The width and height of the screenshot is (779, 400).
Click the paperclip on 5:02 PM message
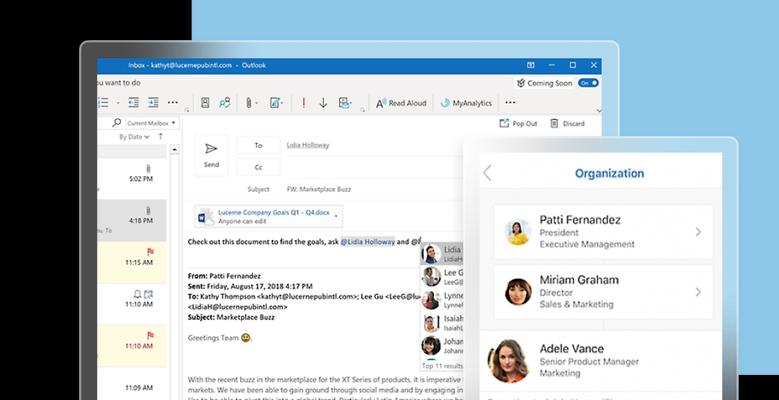pyautogui.click(x=148, y=168)
